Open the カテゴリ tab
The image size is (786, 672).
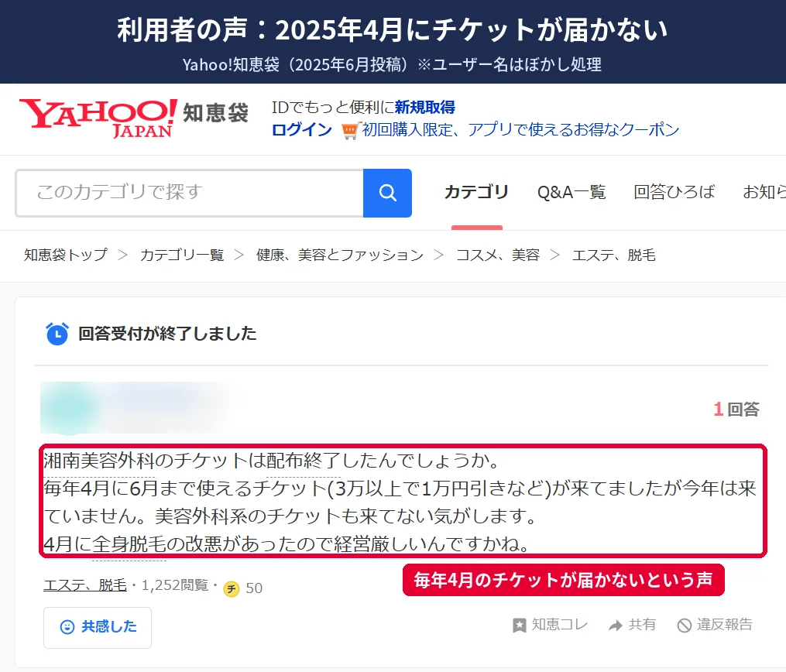pyautogui.click(x=476, y=192)
